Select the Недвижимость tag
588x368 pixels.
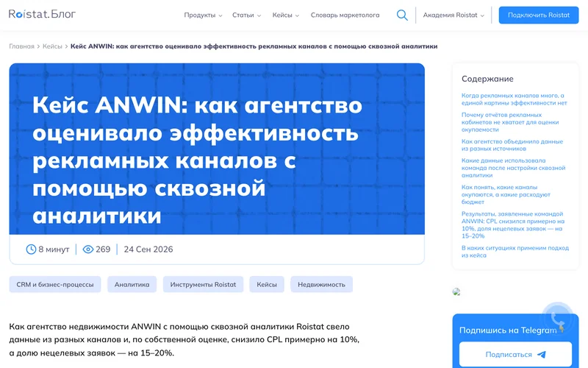(321, 284)
